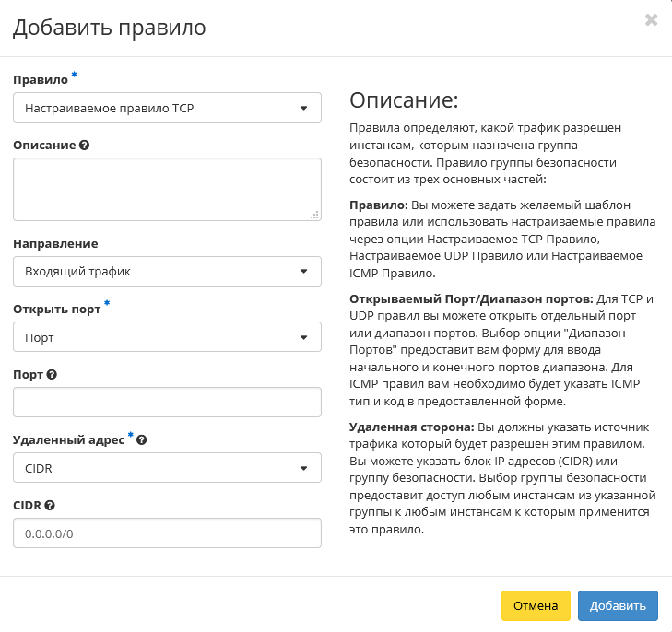Click the Удаленный адрес field label

(68, 440)
